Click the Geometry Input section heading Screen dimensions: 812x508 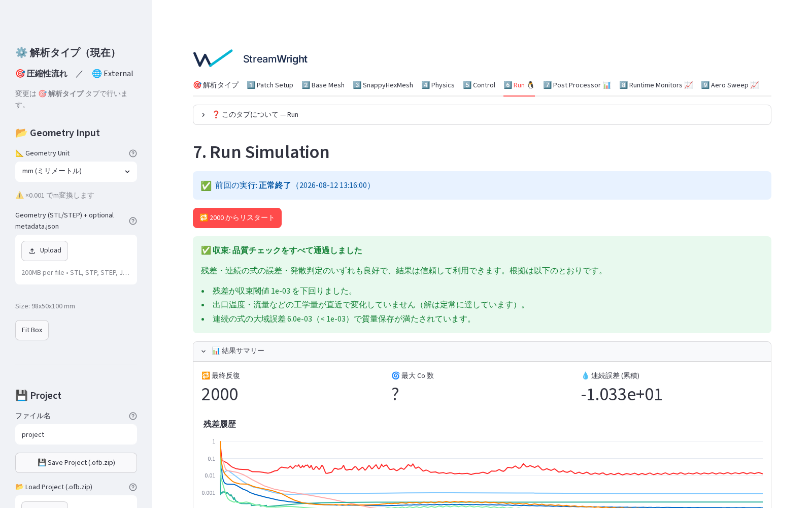pyautogui.click(x=57, y=133)
